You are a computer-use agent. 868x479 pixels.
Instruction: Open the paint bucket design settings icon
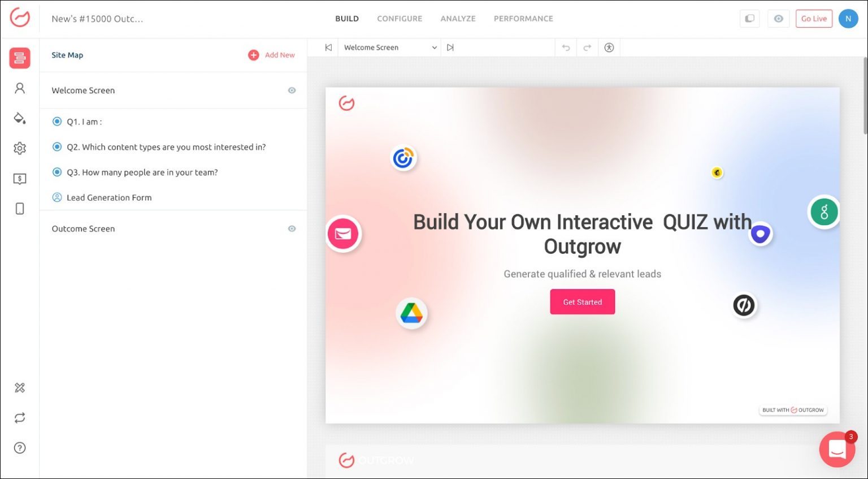(20, 118)
